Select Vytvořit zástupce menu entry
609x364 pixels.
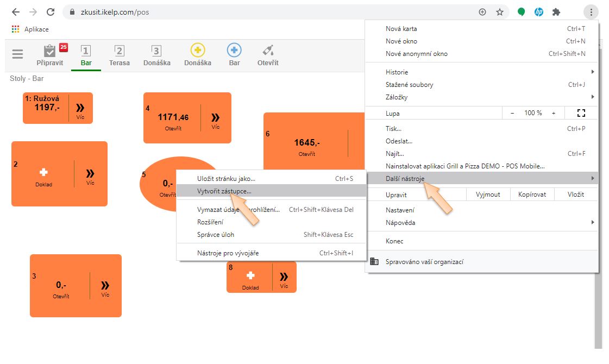[224, 191]
